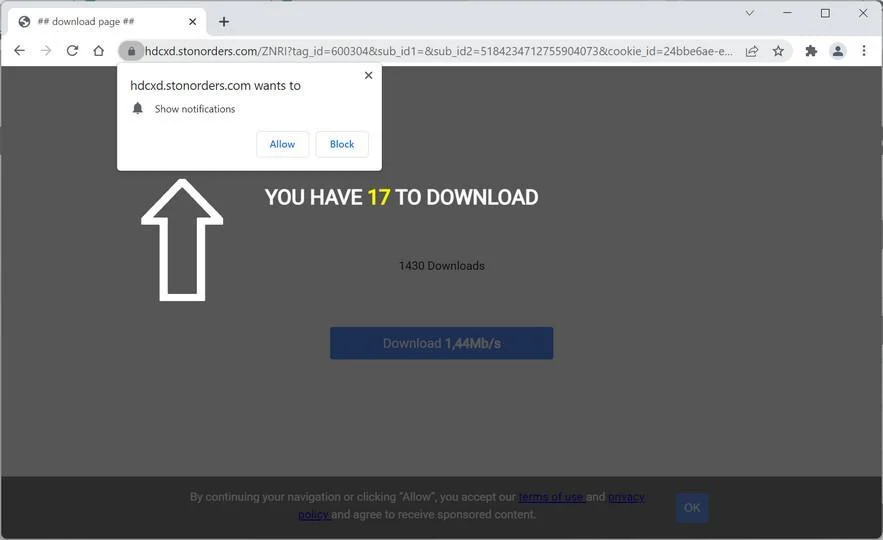
Task: Close the browser window
Action: tap(863, 13)
